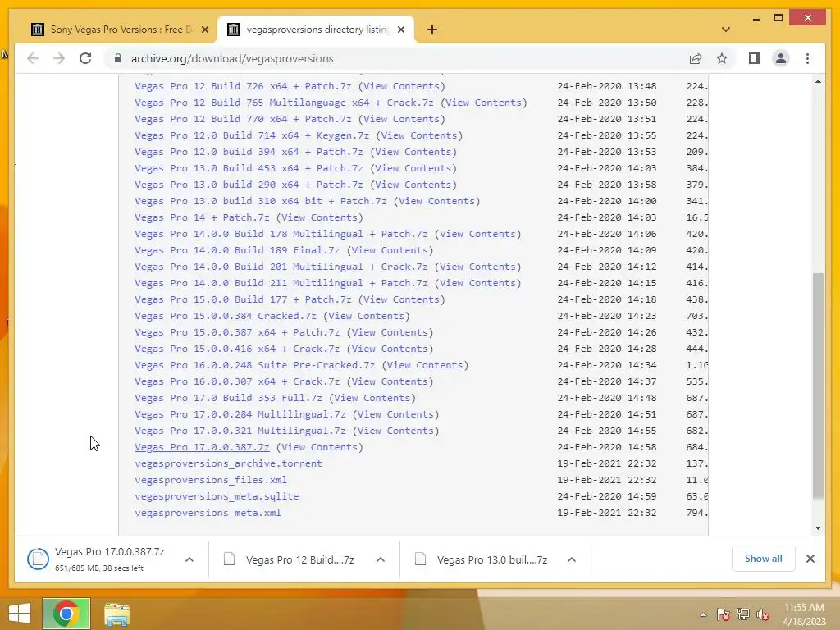
Task: Click the address bar URL
Action: point(232,58)
